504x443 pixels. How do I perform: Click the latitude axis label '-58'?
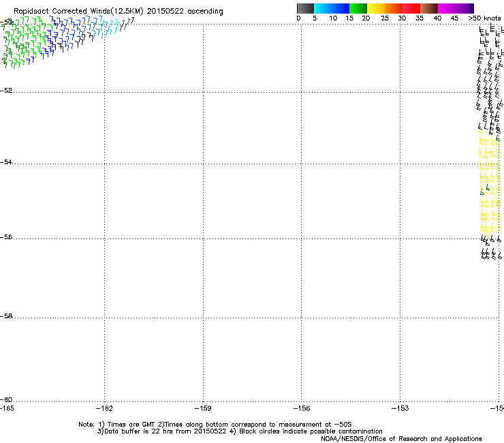(x=6, y=316)
